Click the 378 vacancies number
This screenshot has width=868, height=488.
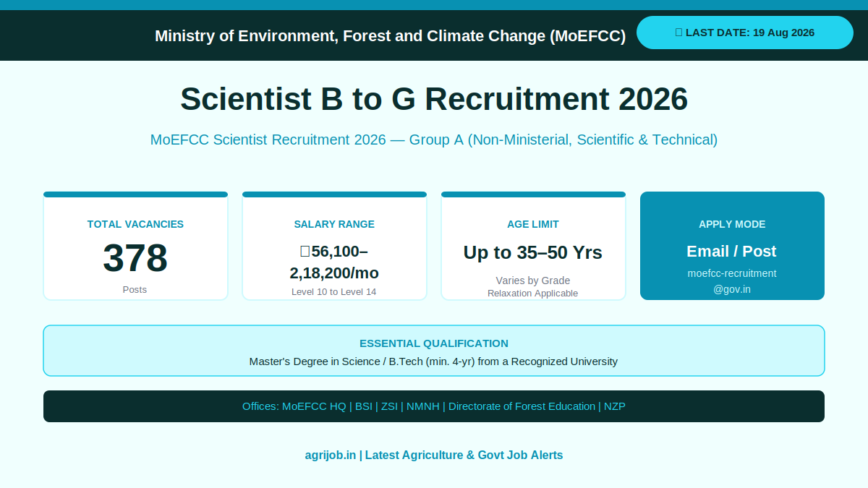tap(135, 258)
